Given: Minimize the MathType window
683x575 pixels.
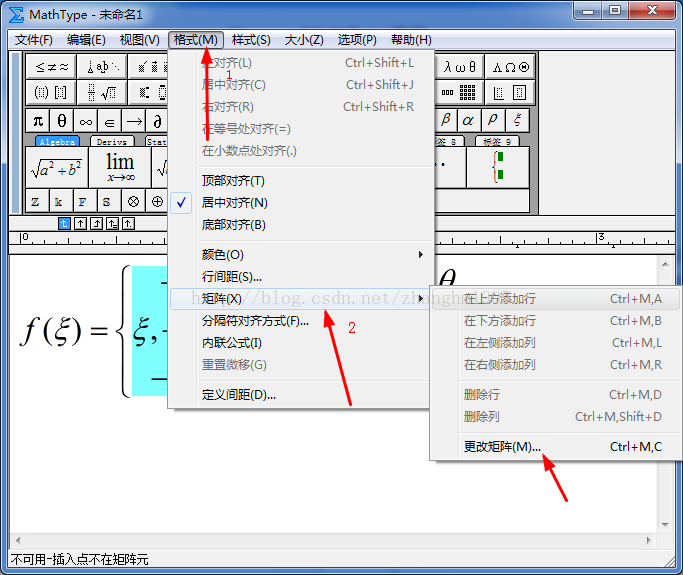Looking at the screenshot, I should [x=588, y=10].
